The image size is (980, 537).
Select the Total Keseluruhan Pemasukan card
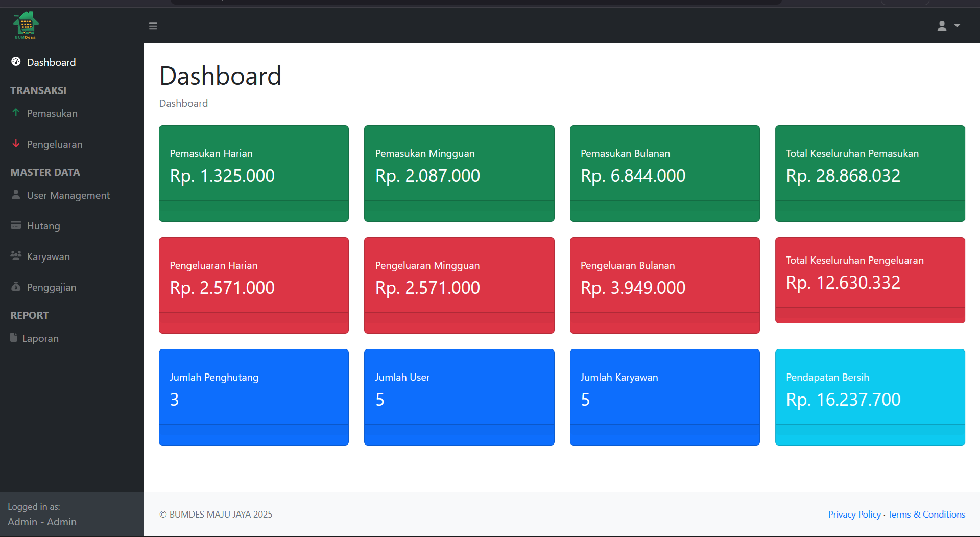(x=870, y=173)
